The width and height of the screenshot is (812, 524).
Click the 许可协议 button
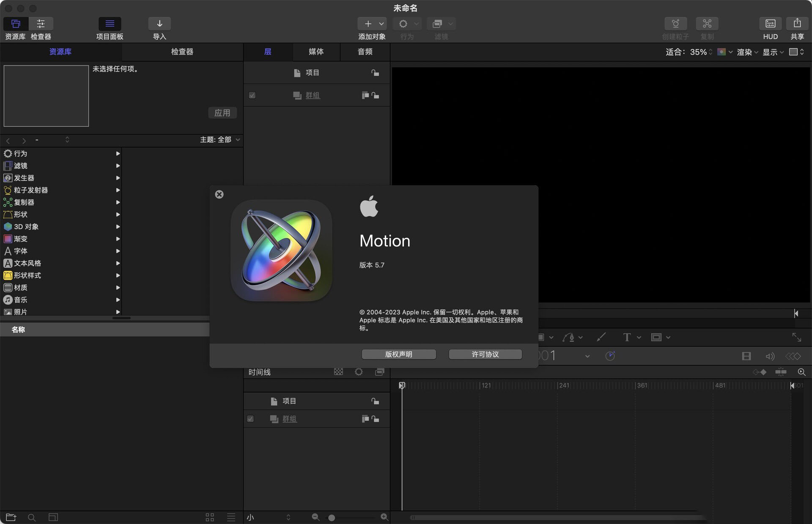pyautogui.click(x=485, y=354)
